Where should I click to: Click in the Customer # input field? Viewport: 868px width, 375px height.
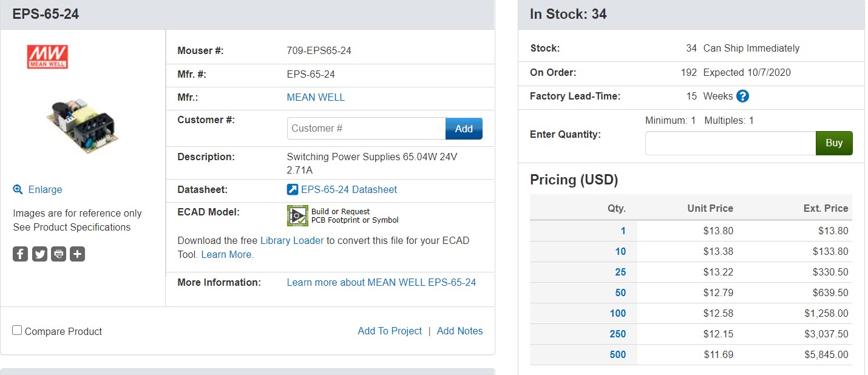[366, 128]
